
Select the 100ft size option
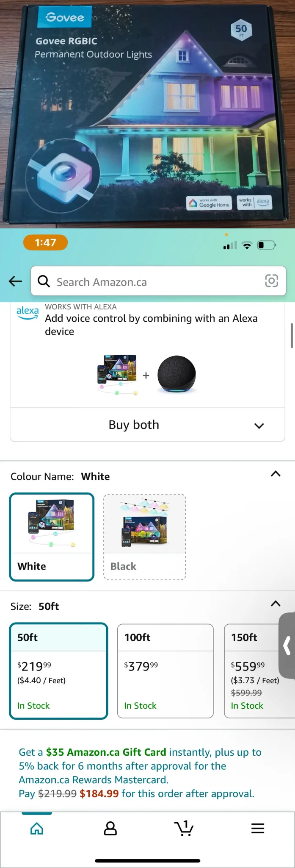pyautogui.click(x=165, y=670)
